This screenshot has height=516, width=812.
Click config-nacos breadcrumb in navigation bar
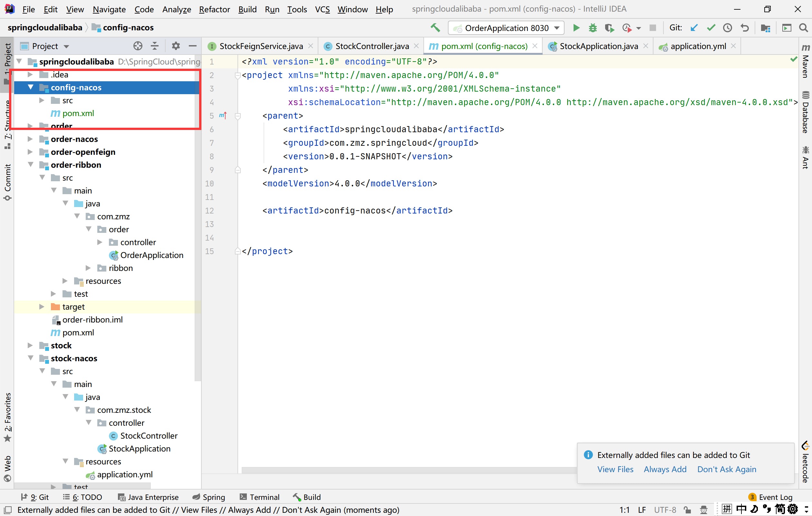(x=123, y=27)
